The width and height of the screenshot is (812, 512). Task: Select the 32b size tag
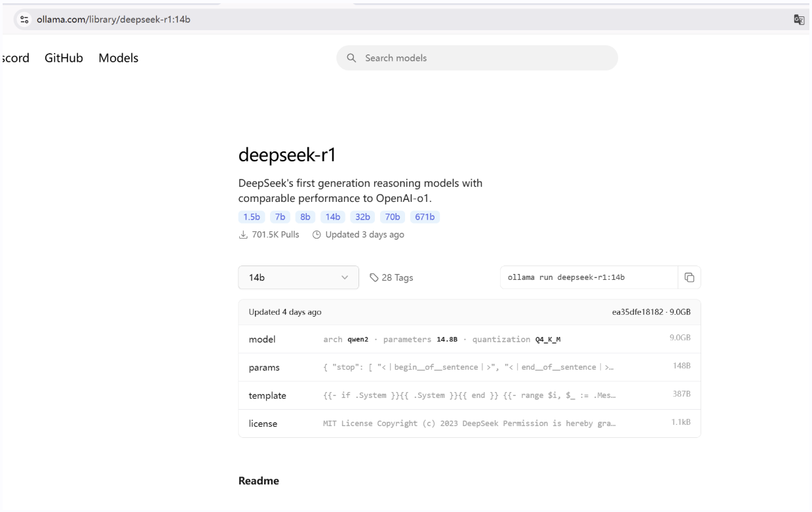(363, 218)
